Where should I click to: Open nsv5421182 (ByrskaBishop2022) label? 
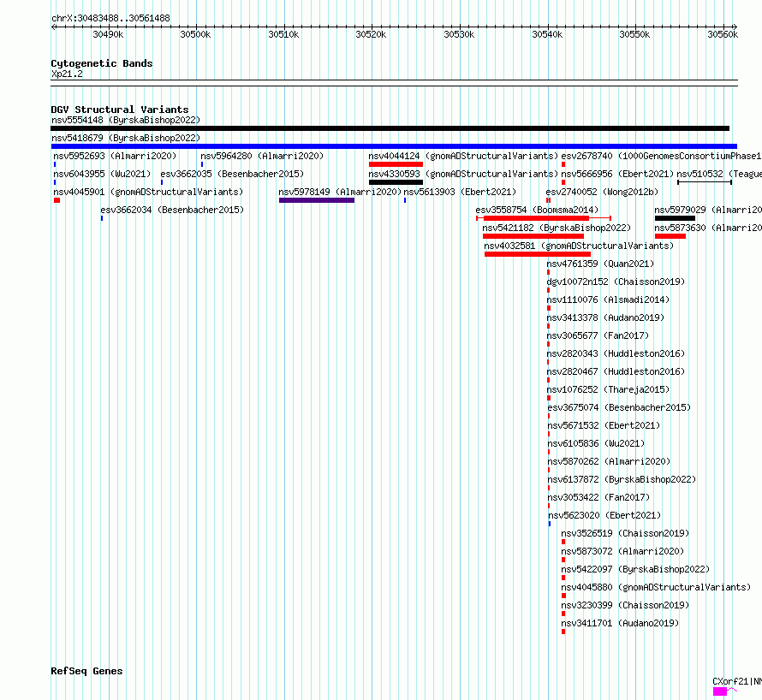pos(557,228)
